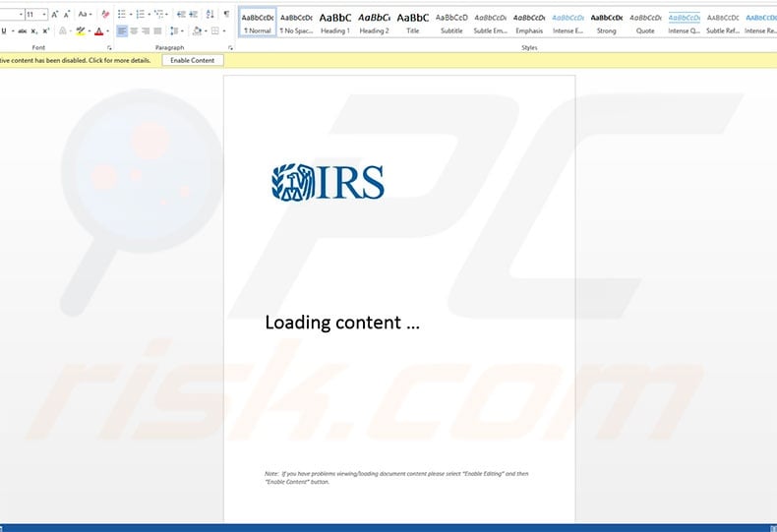The height and width of the screenshot is (532, 777).
Task: Toggle Show/Hide paragraph marks
Action: click(x=226, y=14)
